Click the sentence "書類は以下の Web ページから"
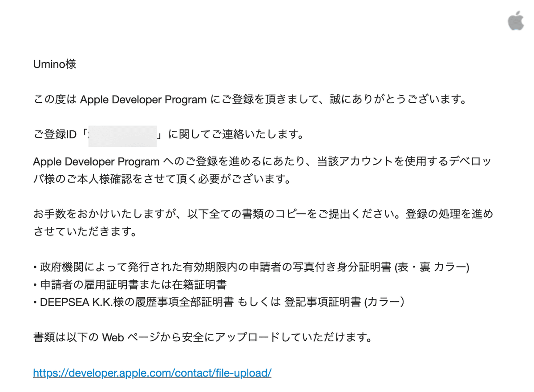Image resolution: width=534 pixels, height=392 pixels. [x=202, y=337]
